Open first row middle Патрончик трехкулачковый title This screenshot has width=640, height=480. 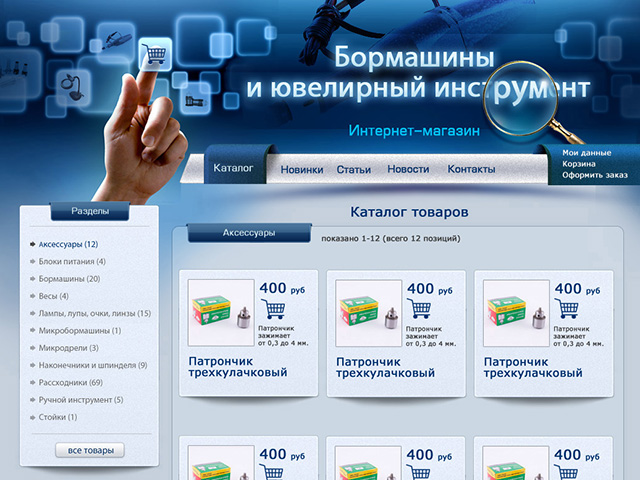coord(386,367)
